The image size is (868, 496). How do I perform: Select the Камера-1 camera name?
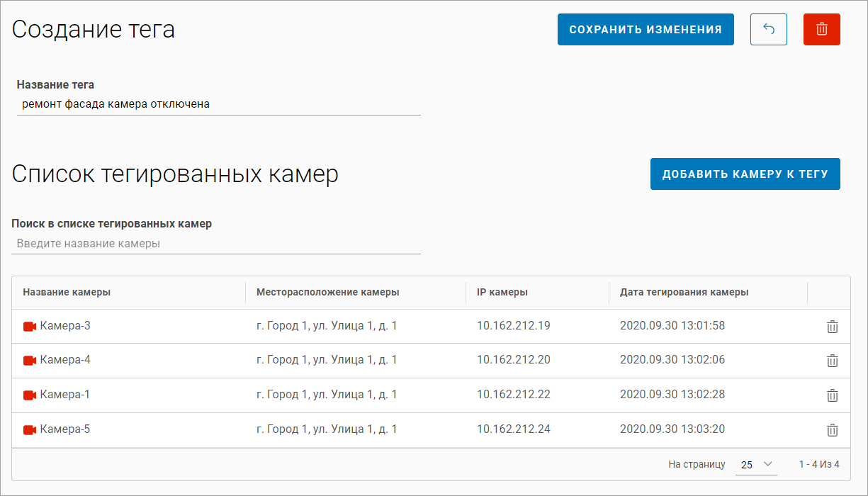[x=65, y=395]
